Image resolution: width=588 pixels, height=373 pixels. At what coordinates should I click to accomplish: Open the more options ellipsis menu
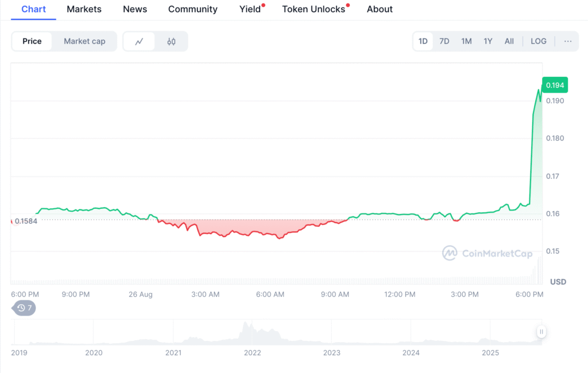pos(567,41)
